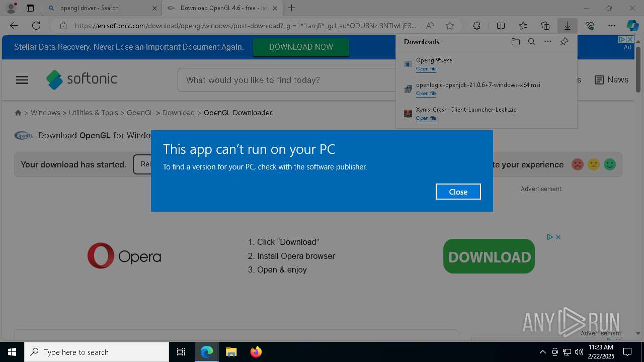The image size is (644, 362).
Task: Open the Download breadcrumb link
Action: pyautogui.click(x=179, y=113)
